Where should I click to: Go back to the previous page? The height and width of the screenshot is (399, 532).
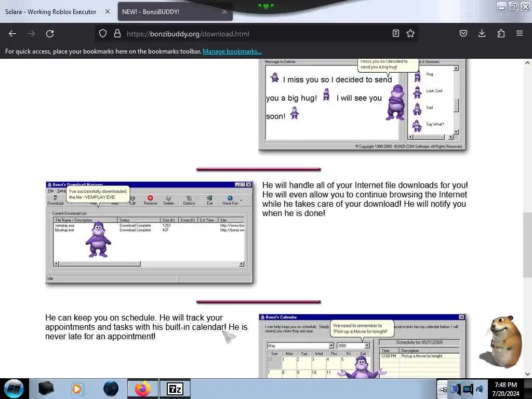pyautogui.click(x=12, y=34)
